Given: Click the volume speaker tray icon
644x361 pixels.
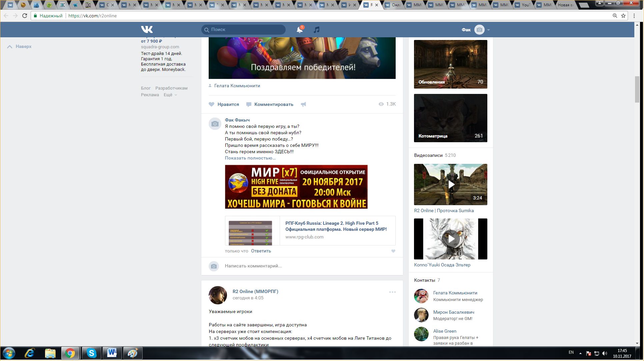Looking at the screenshot, I should 605,353.
